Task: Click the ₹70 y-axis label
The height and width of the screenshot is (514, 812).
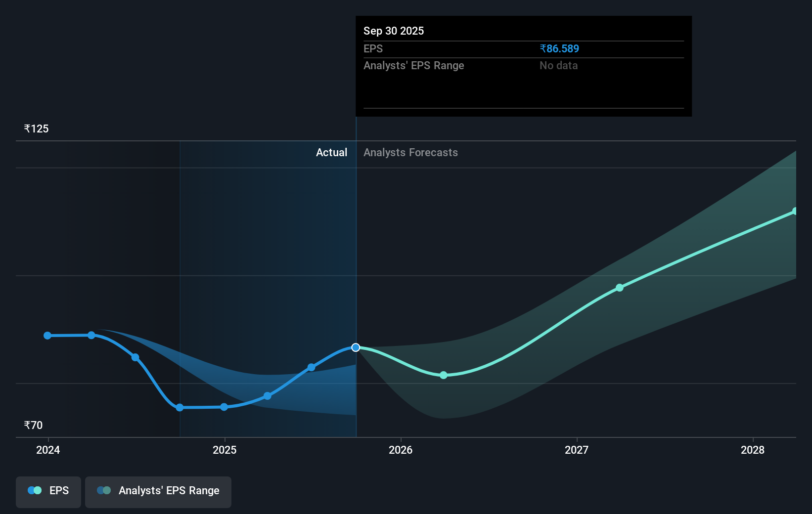Action: tap(34, 426)
